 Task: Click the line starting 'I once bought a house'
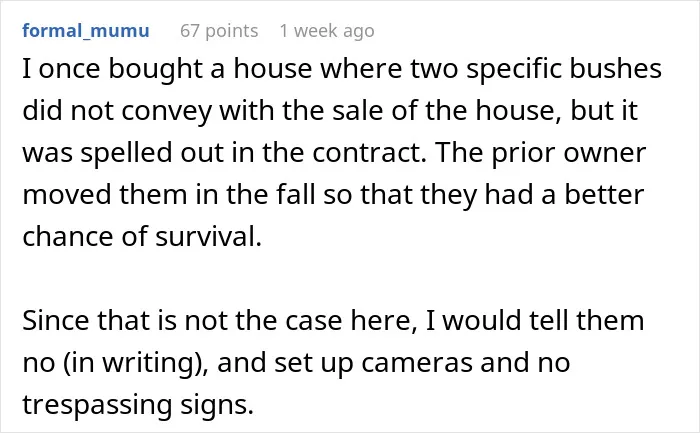[x=342, y=70]
